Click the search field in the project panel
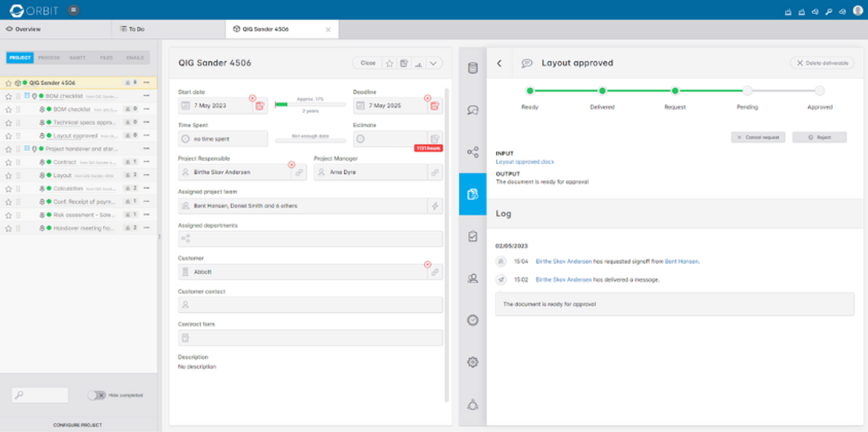The width and height of the screenshot is (868, 432). [40, 395]
